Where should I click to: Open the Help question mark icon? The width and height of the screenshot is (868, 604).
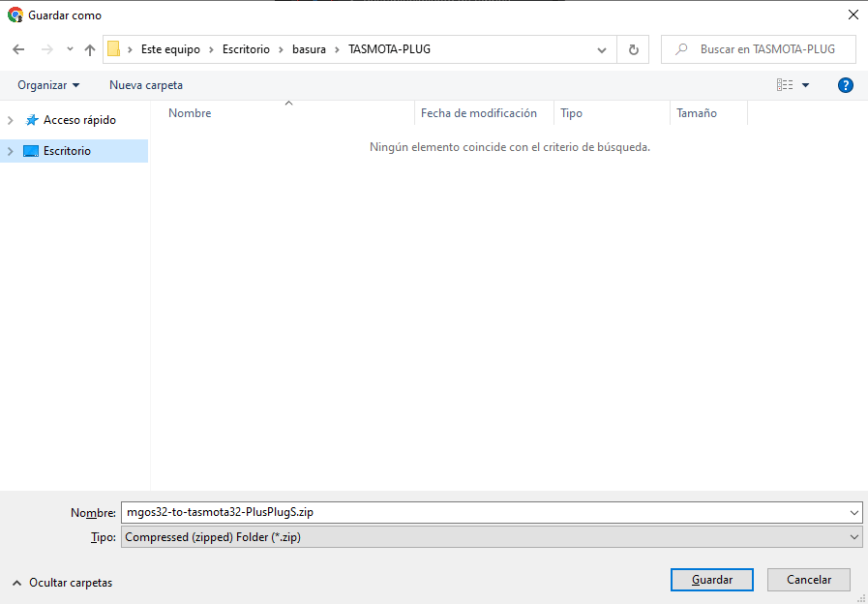click(845, 85)
